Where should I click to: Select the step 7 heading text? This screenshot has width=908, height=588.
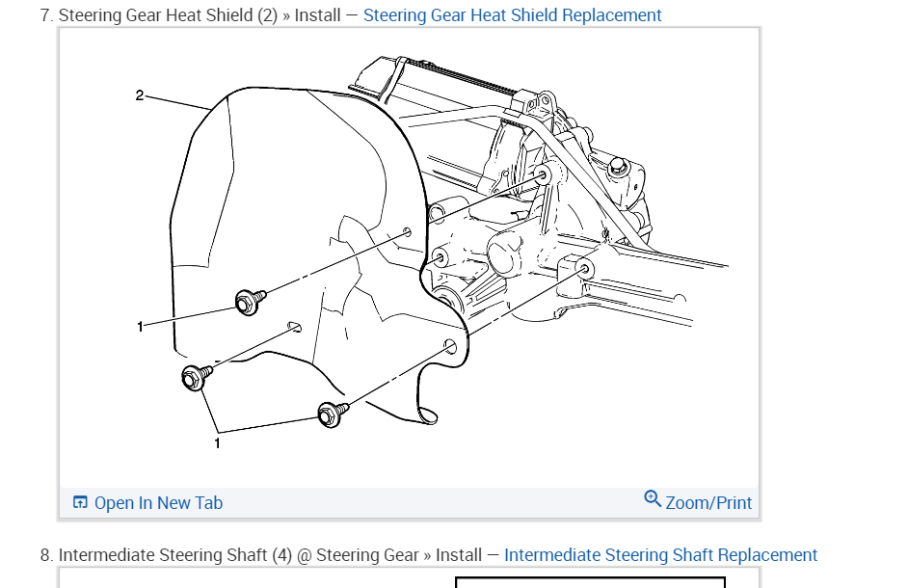coord(193,14)
